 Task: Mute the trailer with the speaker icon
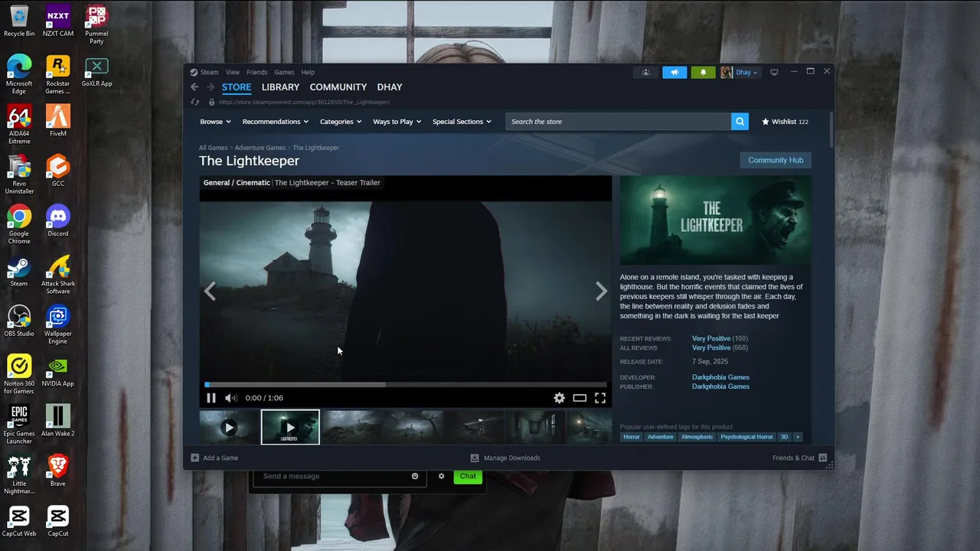230,398
